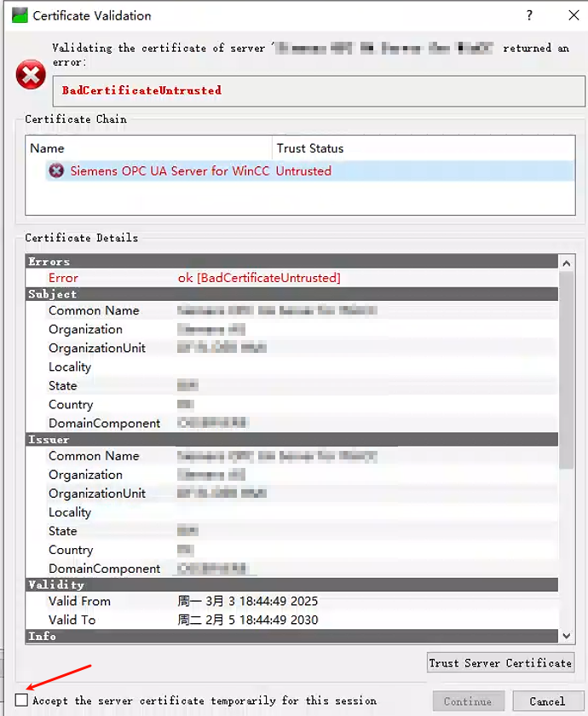
Task: Click the Valid To label
Action: [72, 620]
